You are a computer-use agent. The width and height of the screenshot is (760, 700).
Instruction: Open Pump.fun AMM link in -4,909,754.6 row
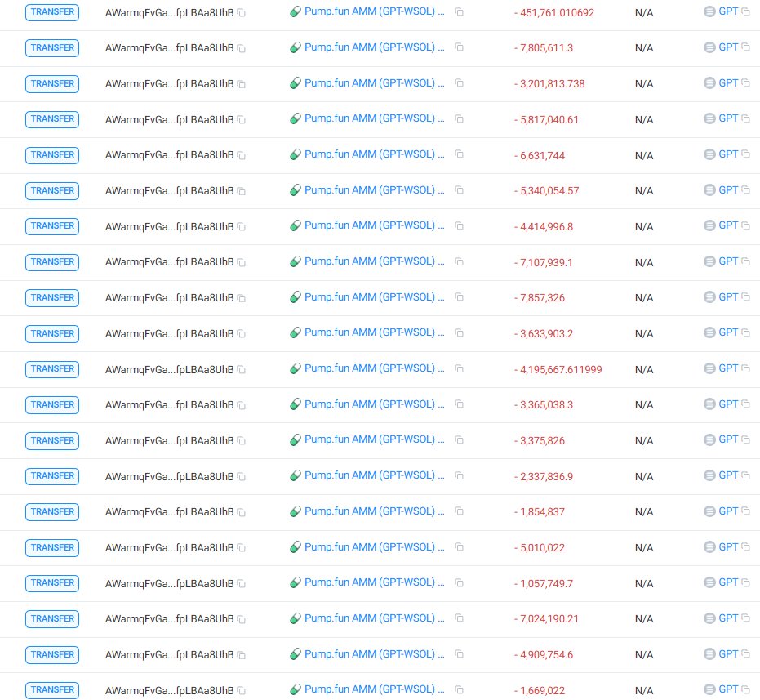[x=374, y=654]
